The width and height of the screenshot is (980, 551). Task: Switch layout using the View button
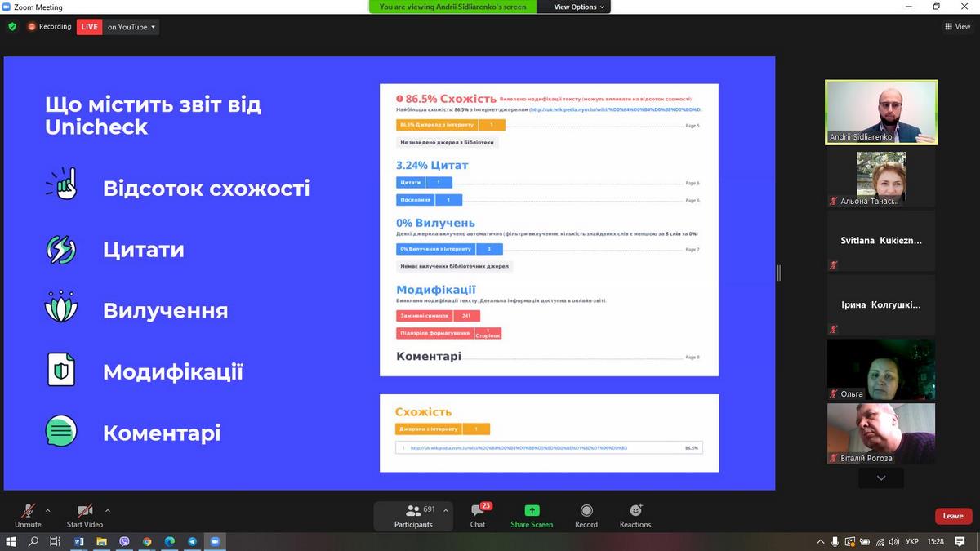957,26
